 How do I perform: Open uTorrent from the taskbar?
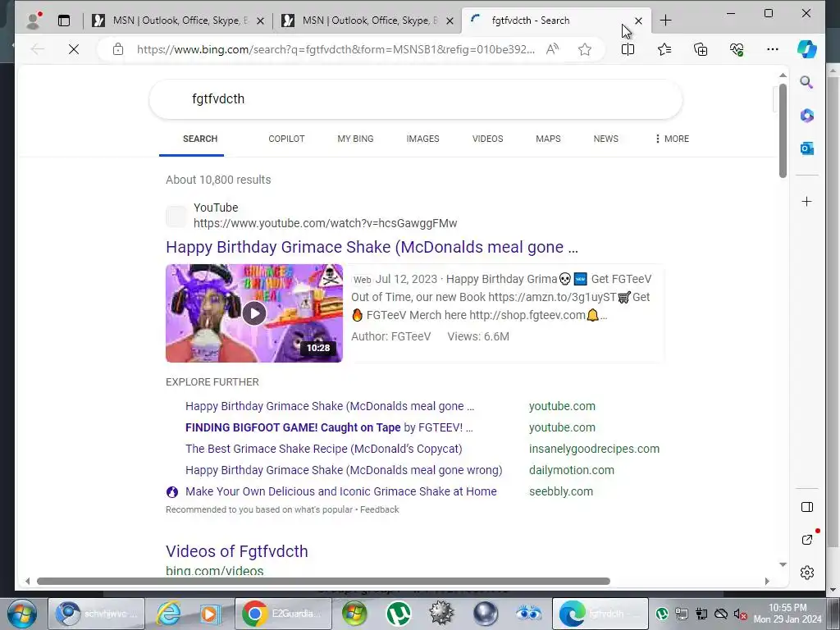(399, 614)
